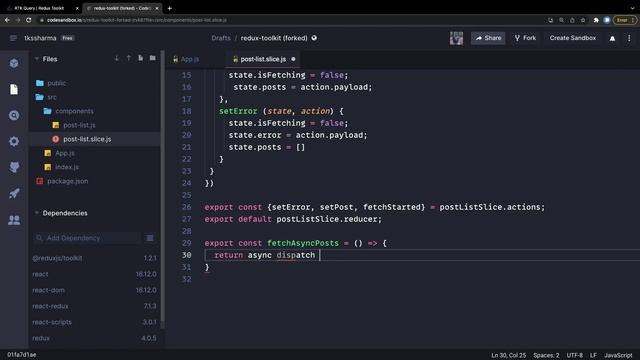Open the Deployment rocket sidebar icon
The image size is (640, 360).
14,193
